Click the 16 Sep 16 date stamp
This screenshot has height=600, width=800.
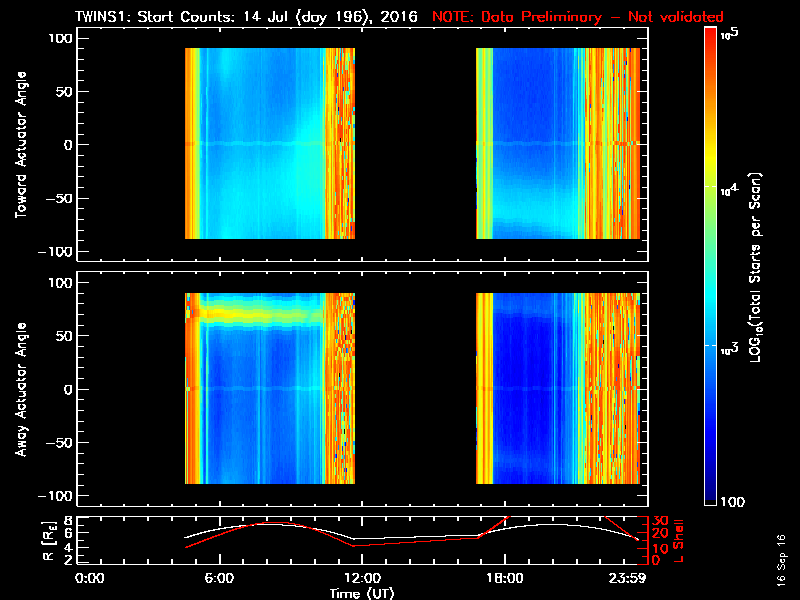pos(781,560)
